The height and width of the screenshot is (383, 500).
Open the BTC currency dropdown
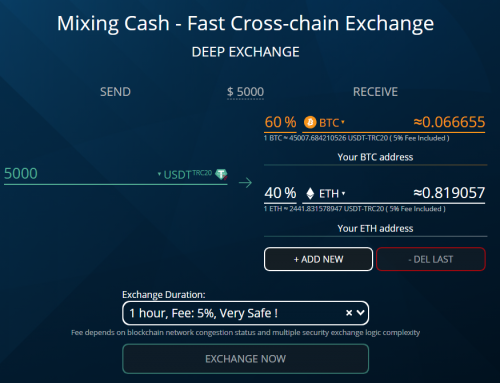[x=332, y=123]
